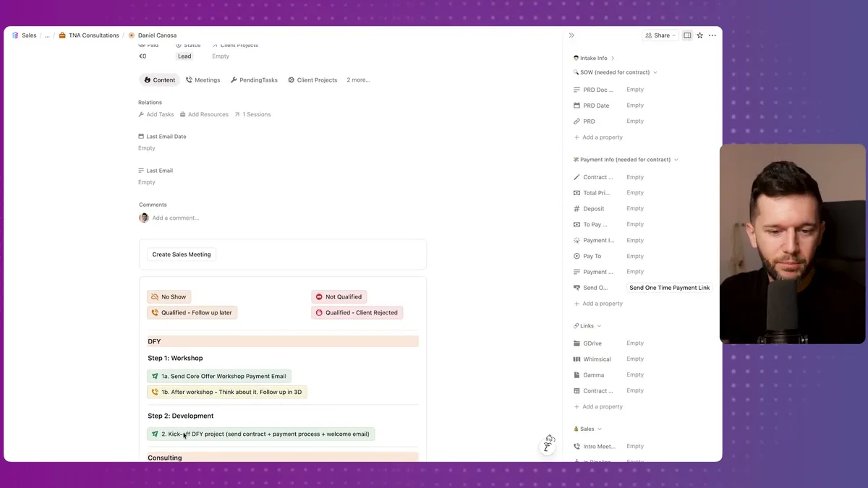Click Send One Time Payment Link
868x488 pixels.
(668, 287)
